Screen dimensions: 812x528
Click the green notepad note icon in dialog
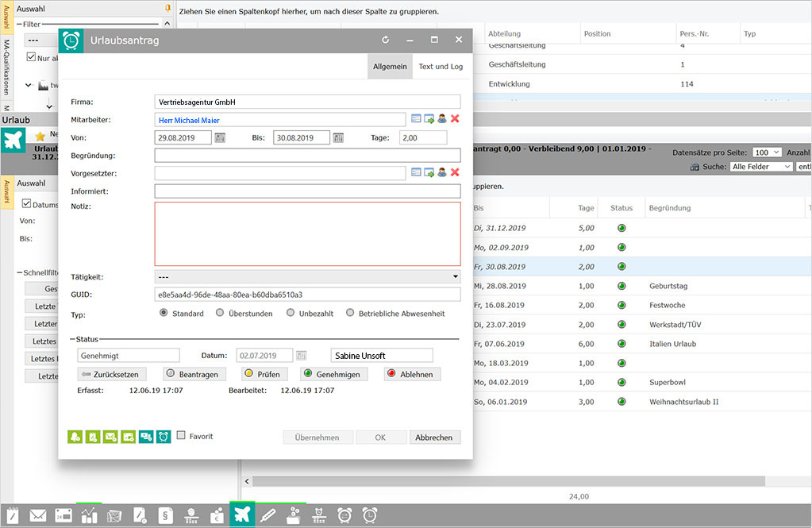(x=93, y=437)
